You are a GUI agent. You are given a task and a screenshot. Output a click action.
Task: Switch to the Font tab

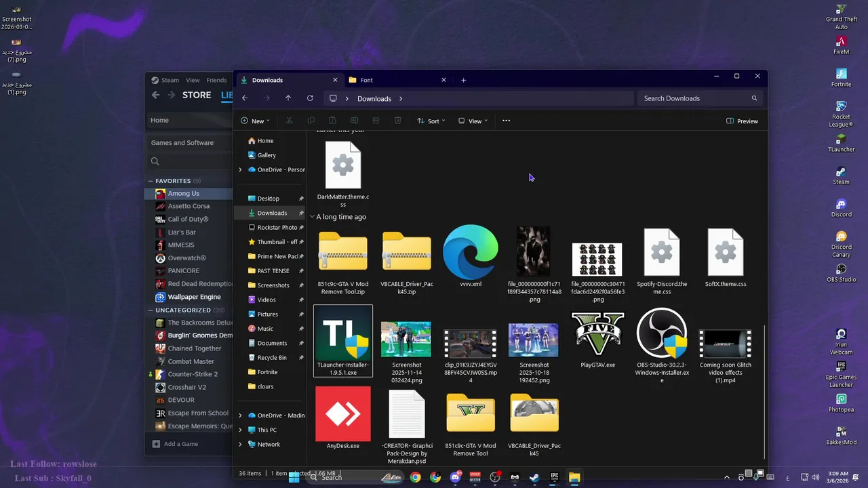click(397, 80)
